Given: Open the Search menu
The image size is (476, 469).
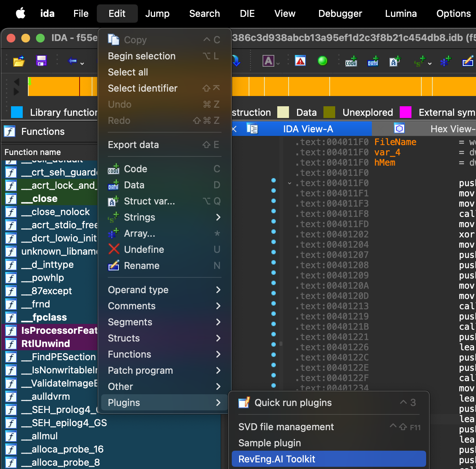Looking at the screenshot, I should point(205,14).
